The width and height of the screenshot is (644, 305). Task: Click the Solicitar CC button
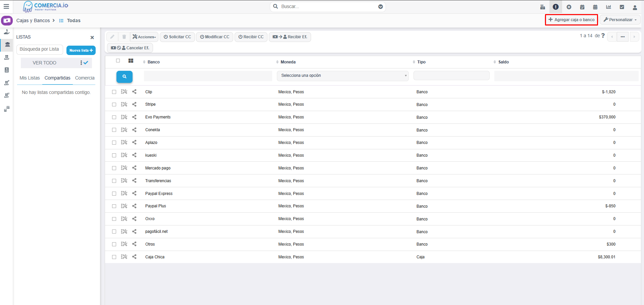pos(177,37)
